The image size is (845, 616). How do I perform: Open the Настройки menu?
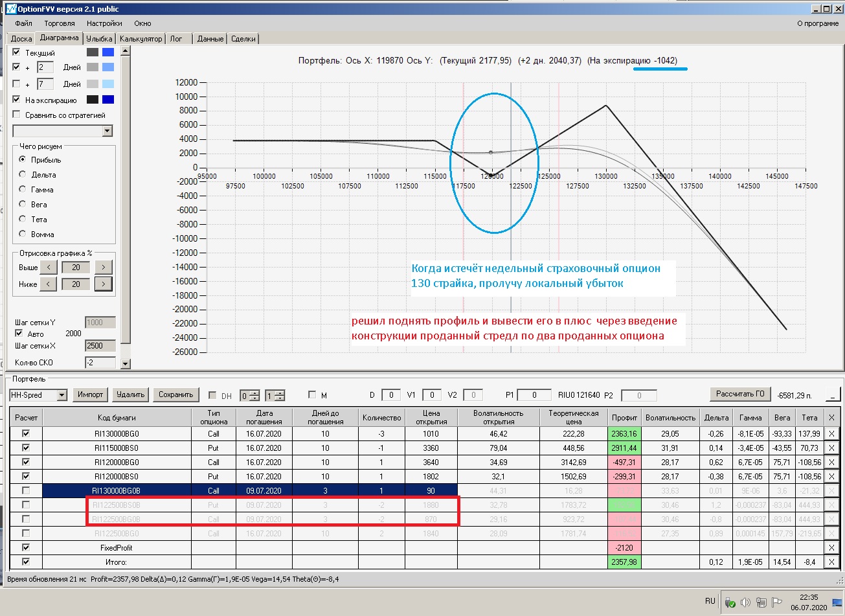104,23
